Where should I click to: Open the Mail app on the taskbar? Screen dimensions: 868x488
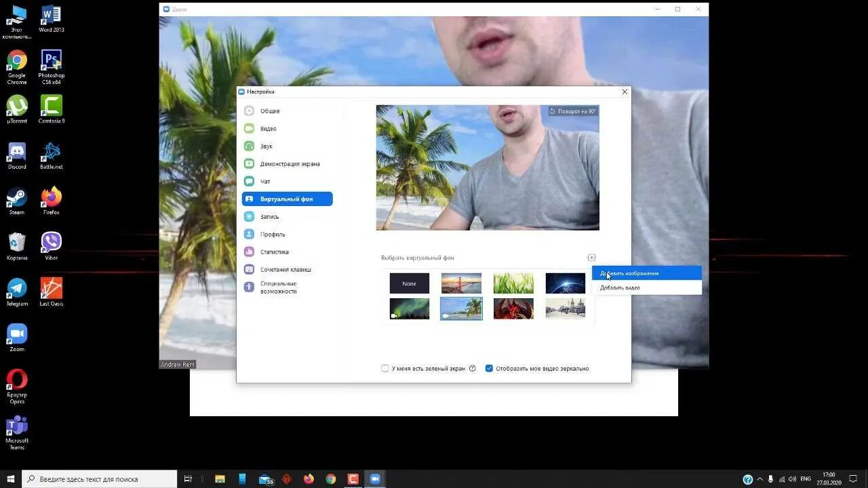click(265, 479)
